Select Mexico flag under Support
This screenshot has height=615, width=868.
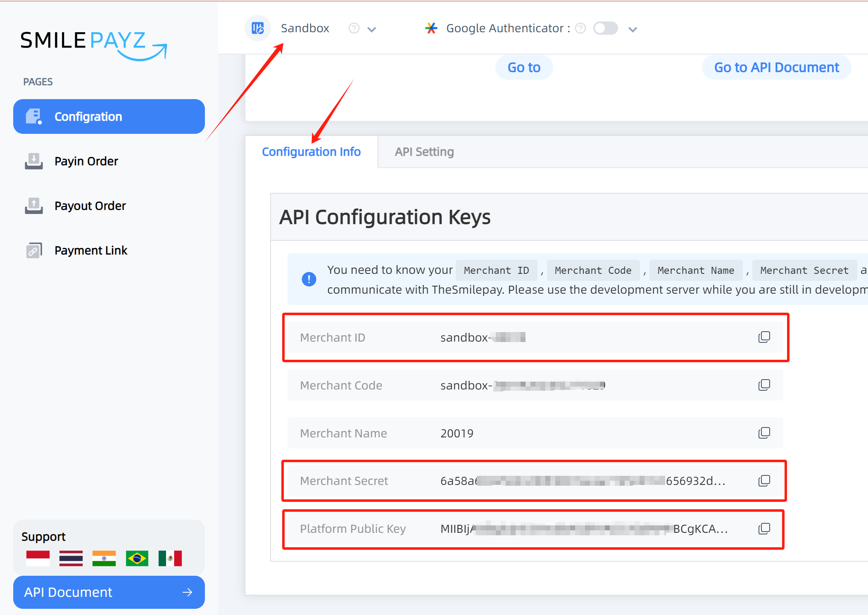[170, 558]
